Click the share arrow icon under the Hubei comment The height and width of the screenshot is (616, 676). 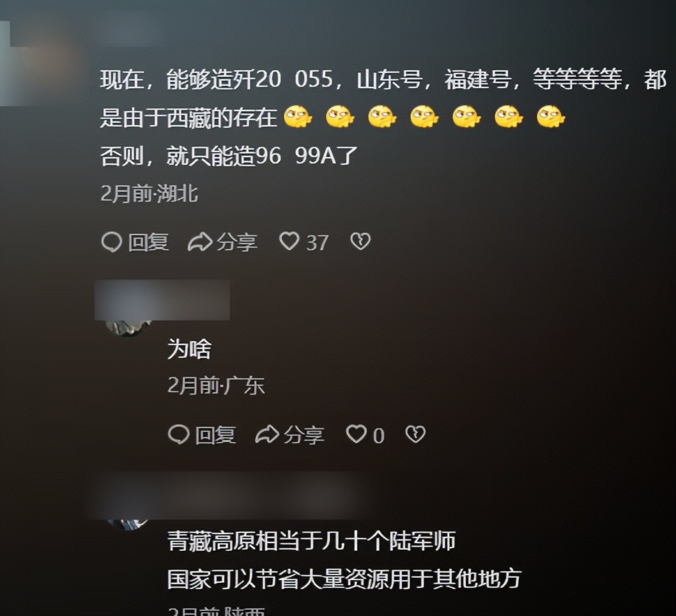[200, 242]
